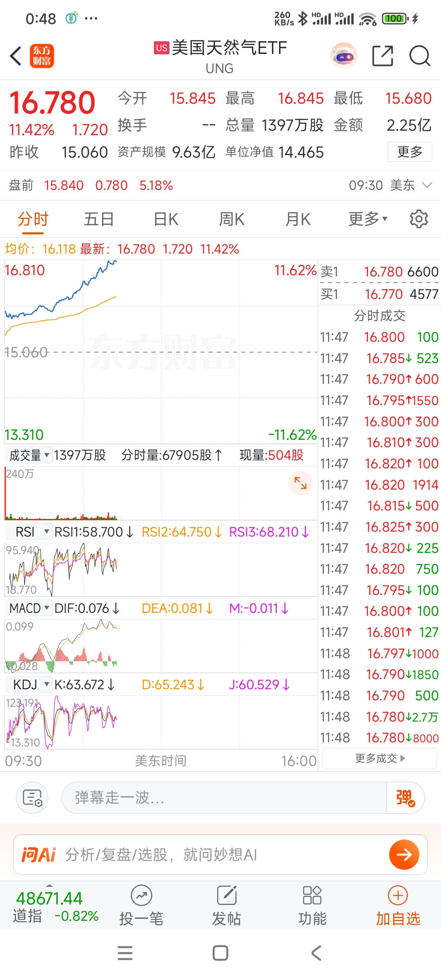Toggle the 弹 danmaku switch
This screenshot has width=441, height=980.
click(405, 797)
